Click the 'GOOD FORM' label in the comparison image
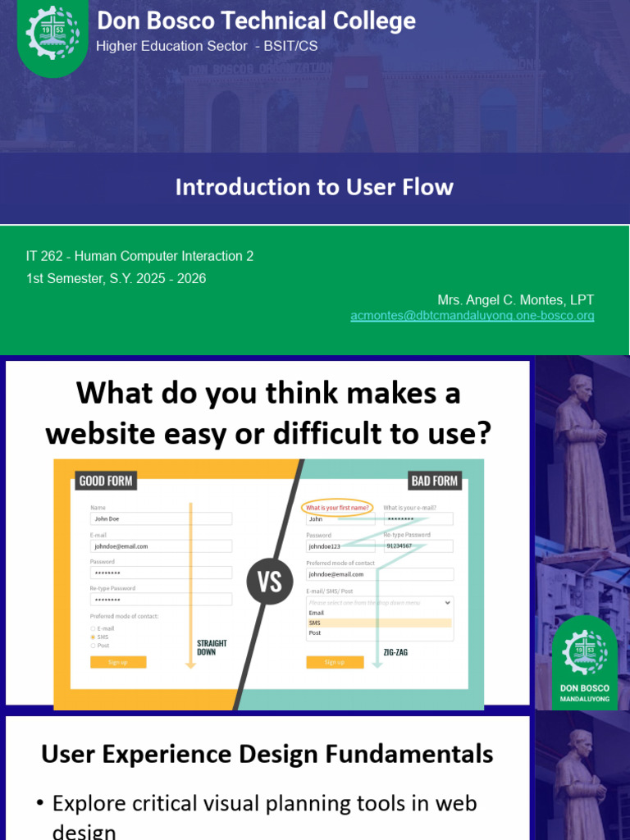Screen dimensions: 630x840 click(106, 481)
